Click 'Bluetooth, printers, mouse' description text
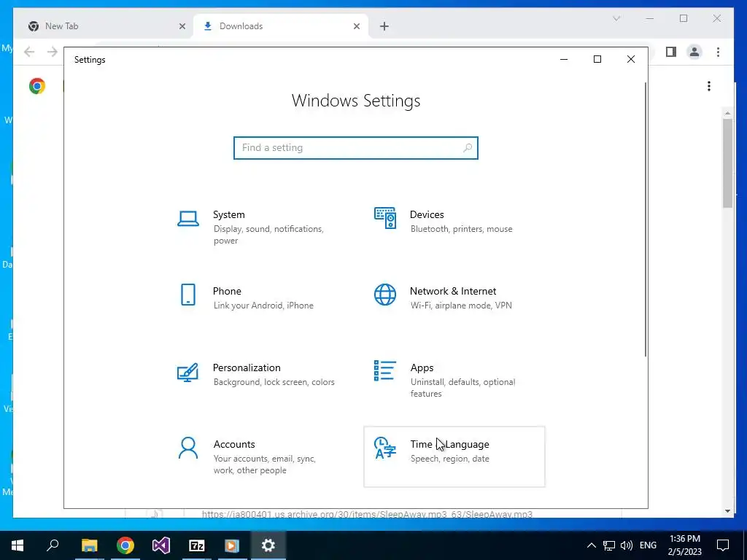Viewport: 747px width, 560px height. (x=462, y=229)
